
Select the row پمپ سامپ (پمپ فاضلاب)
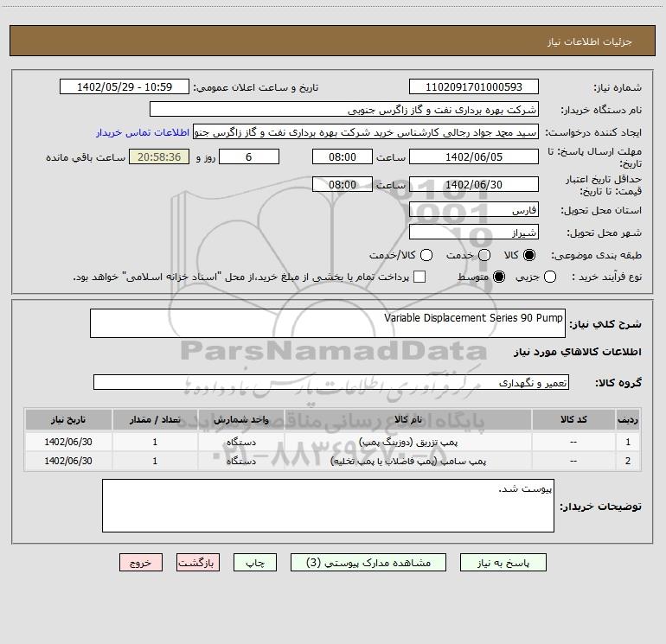pyautogui.click(x=333, y=461)
